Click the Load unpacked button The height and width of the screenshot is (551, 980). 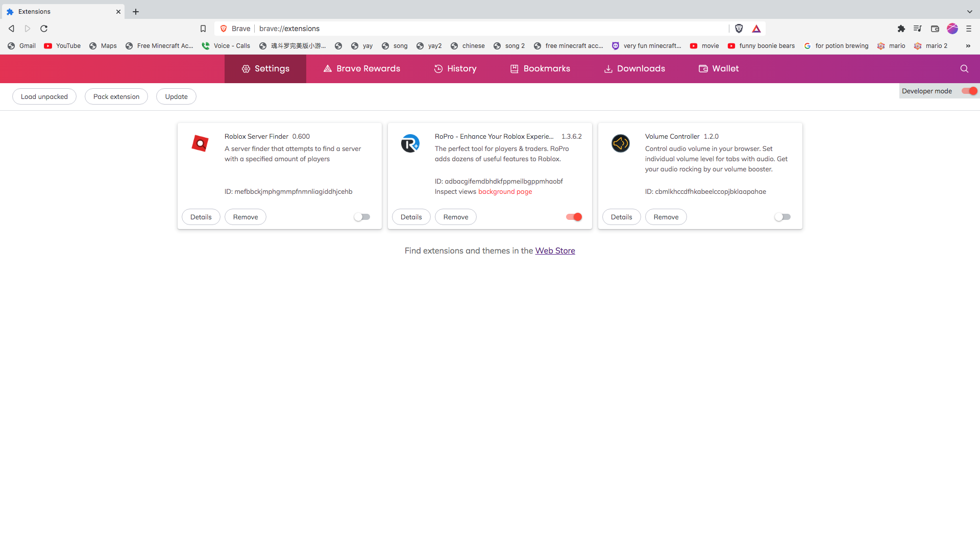coord(44,96)
